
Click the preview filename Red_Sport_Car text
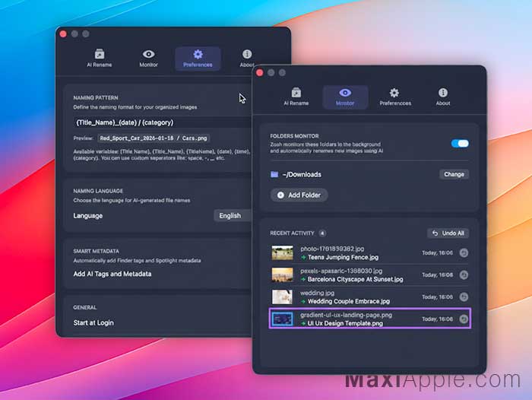(x=154, y=138)
